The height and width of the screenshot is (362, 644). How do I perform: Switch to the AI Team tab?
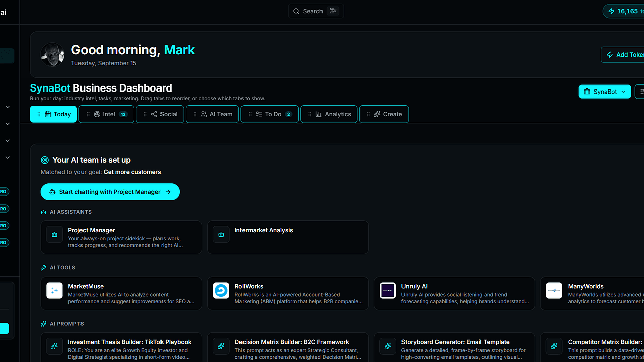click(x=212, y=114)
